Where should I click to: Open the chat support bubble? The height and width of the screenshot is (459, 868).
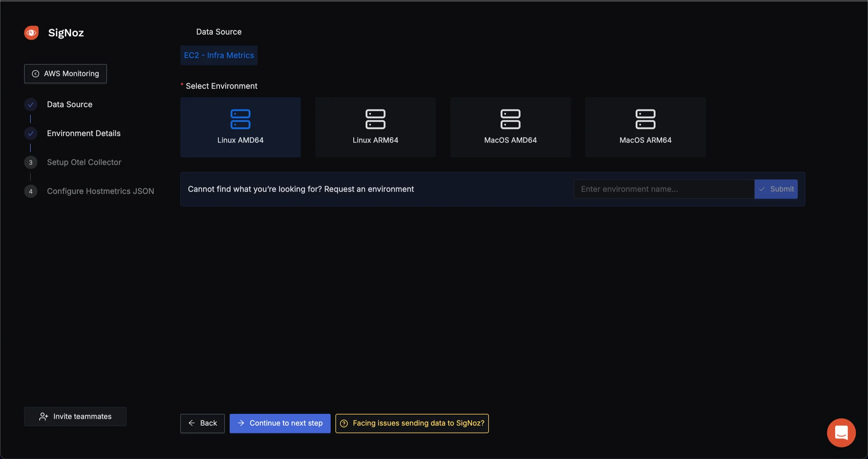[841, 433]
